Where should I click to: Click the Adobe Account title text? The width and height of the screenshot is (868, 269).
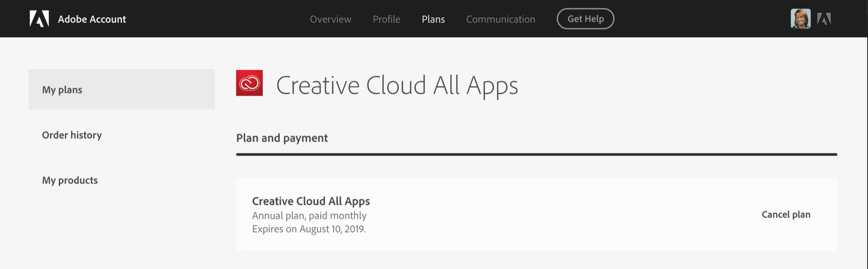click(92, 19)
